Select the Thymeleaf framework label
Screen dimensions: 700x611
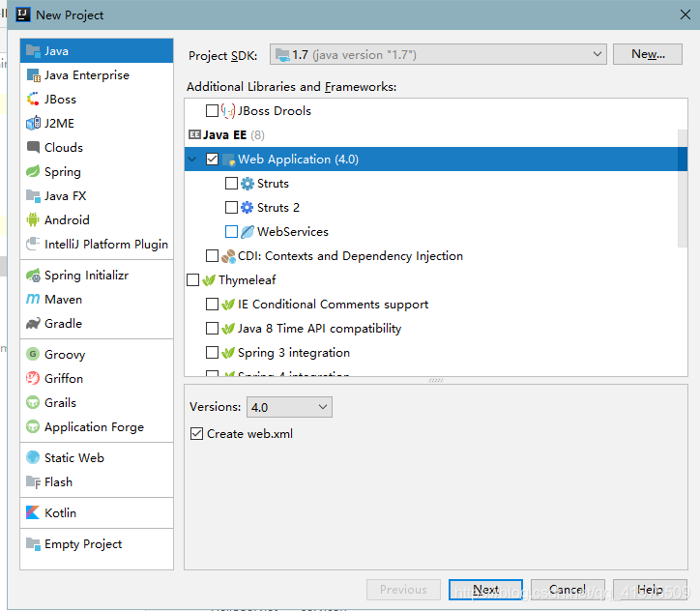[x=247, y=279]
